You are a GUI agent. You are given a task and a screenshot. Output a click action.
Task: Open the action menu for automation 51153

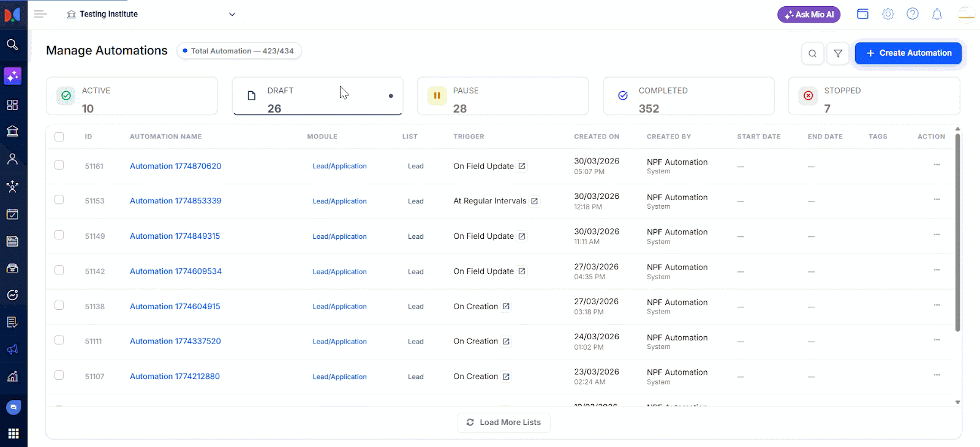click(x=936, y=200)
